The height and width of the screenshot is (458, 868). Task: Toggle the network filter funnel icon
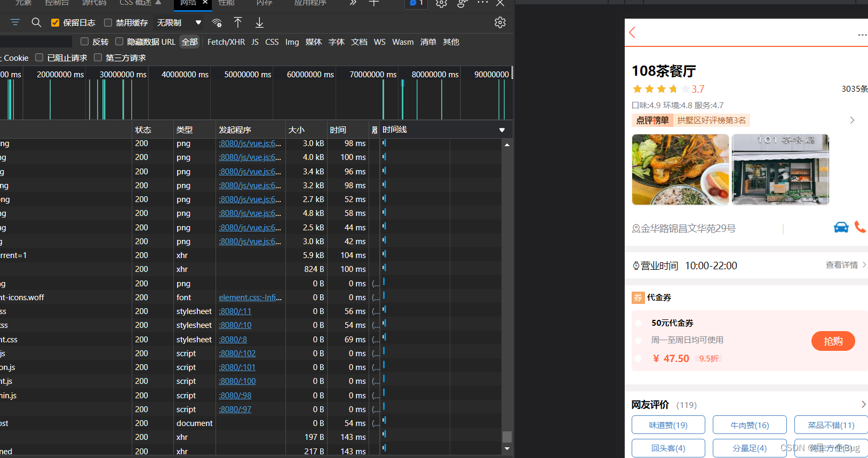point(15,22)
